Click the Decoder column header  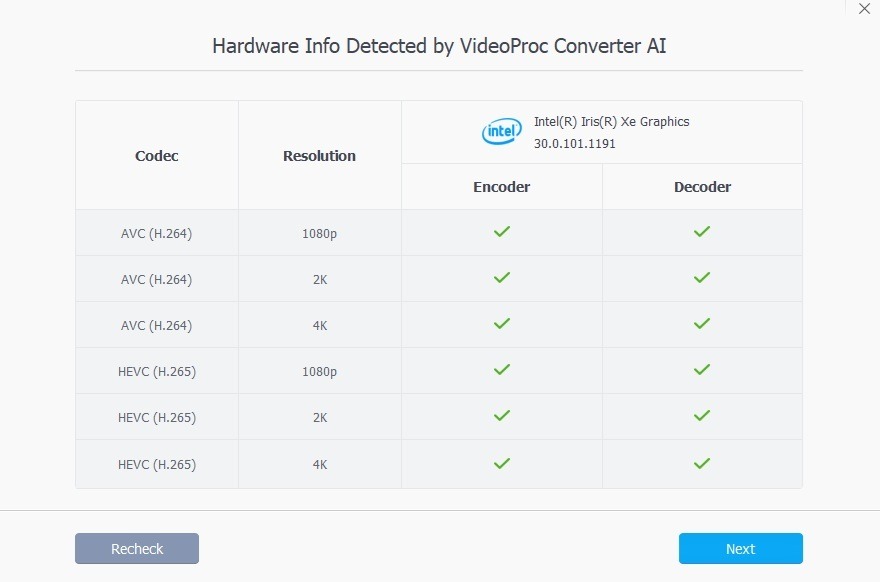click(x=702, y=187)
